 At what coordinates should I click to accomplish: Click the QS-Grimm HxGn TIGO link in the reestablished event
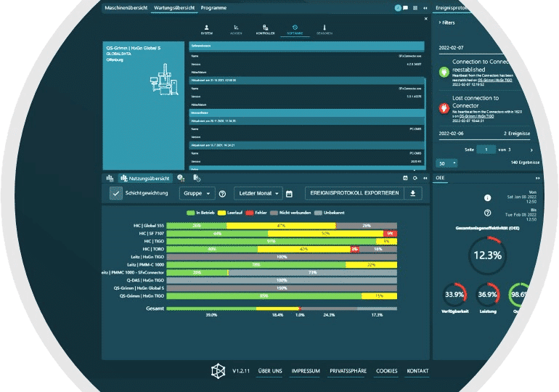[x=495, y=80]
